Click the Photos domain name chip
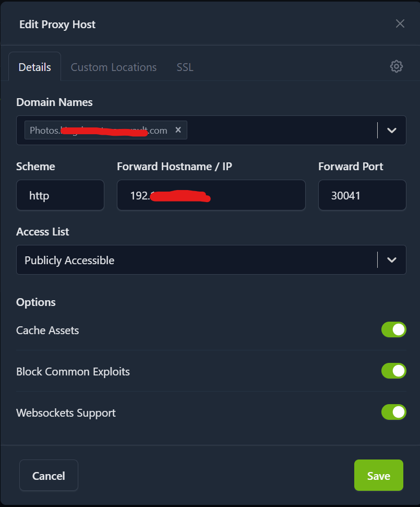The image size is (420, 507). pyautogui.click(x=98, y=131)
